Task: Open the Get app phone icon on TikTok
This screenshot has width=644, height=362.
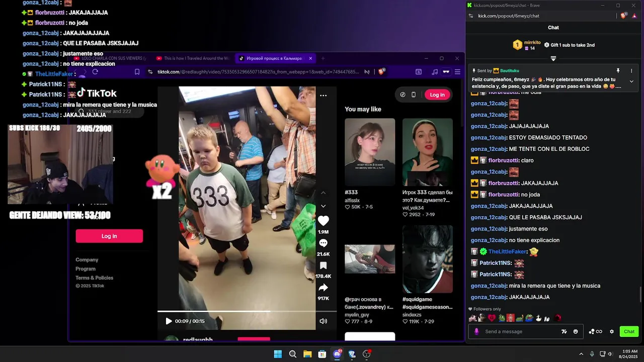Action: click(x=414, y=95)
